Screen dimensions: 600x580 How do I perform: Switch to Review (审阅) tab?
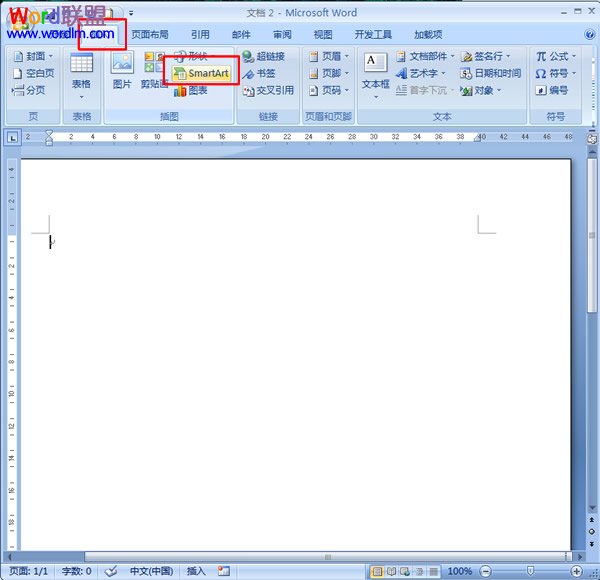282,34
